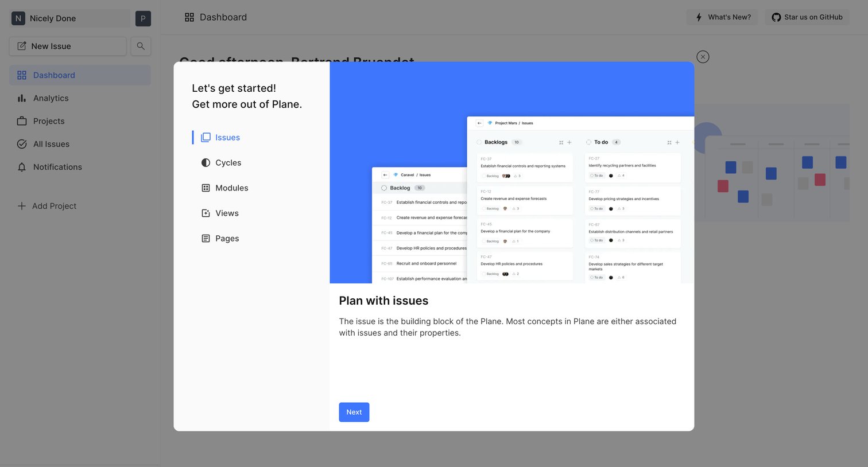Open the P user profile avatar menu
Screen dimensions: 868x467
[x=143, y=18]
